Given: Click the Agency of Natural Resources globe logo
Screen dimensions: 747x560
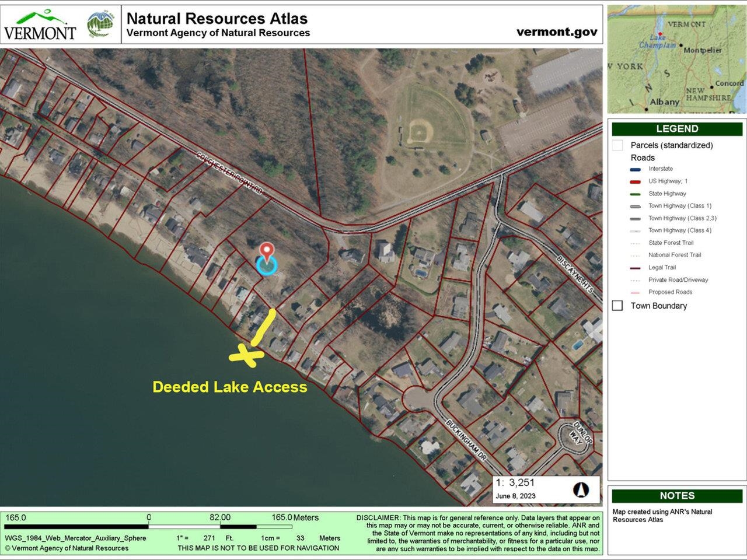Looking at the screenshot, I should coord(100,24).
